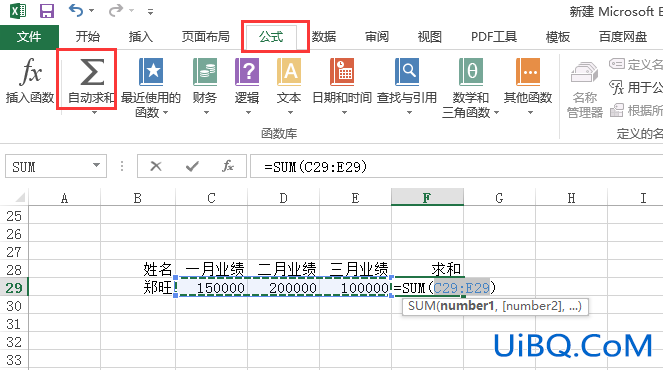This screenshot has width=663, height=370.
Task: Select row 25 header
Action: click(14, 216)
